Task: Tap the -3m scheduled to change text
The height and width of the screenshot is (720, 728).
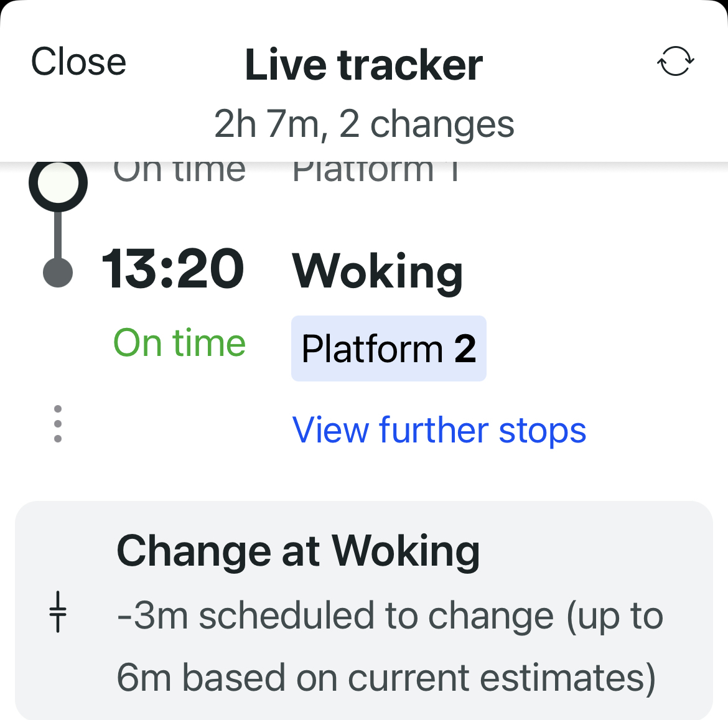Action: tap(390, 616)
